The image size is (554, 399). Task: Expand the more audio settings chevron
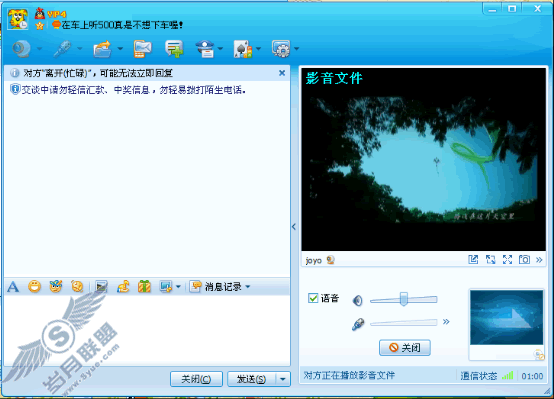click(446, 322)
